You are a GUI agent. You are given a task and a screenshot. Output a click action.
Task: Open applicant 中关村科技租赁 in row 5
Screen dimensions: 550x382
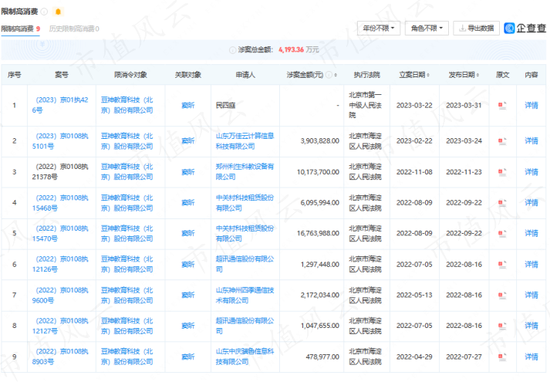244,233
